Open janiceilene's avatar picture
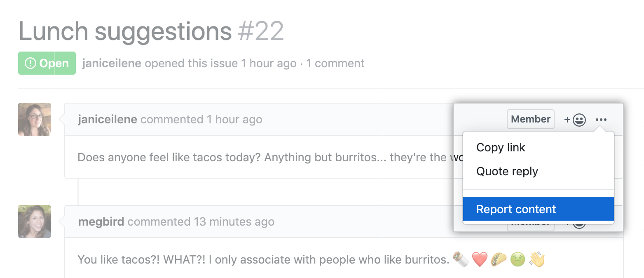Image resolution: width=644 pixels, height=278 pixels. click(x=34, y=119)
